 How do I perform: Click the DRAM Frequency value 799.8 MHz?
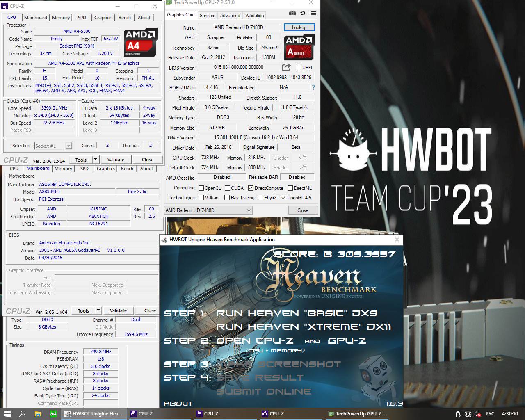(x=101, y=352)
